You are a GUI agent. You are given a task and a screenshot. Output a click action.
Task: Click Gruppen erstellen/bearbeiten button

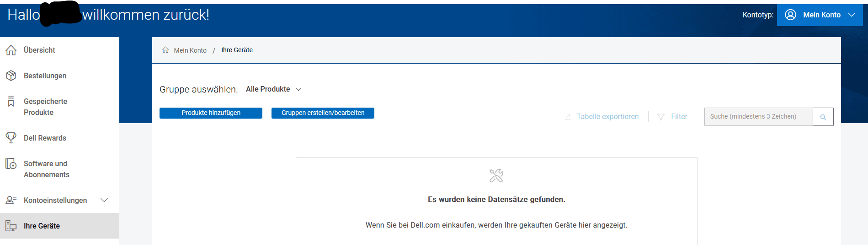coord(323,113)
